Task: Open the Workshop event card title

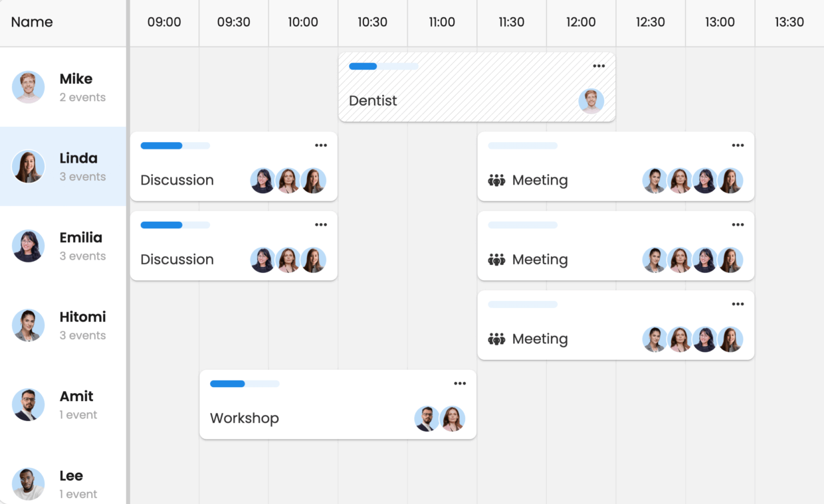Action: coord(244,418)
